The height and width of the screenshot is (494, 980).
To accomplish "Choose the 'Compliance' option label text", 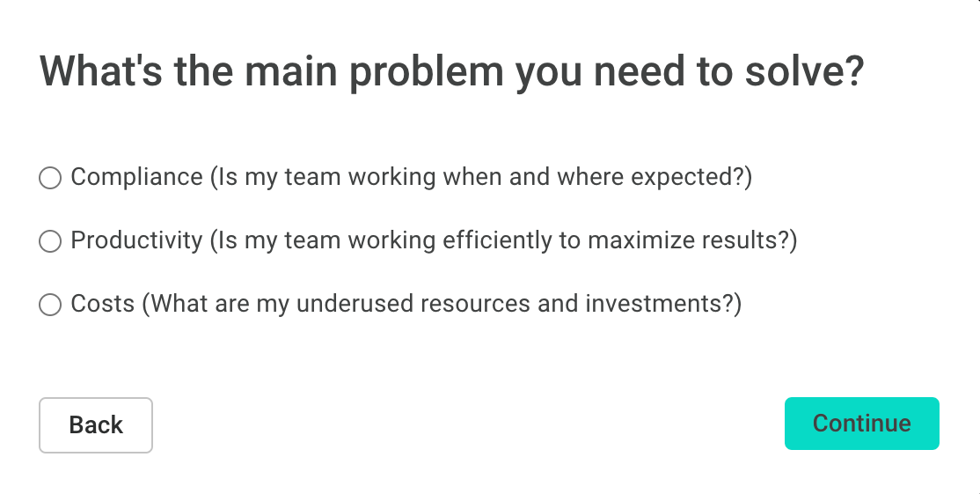I will click(x=137, y=178).
